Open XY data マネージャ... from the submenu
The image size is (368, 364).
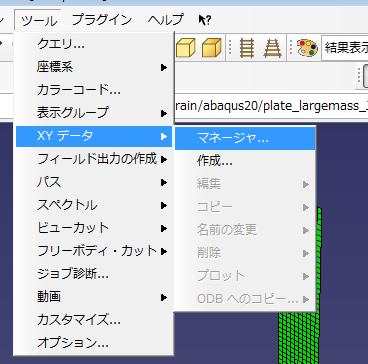point(245,138)
